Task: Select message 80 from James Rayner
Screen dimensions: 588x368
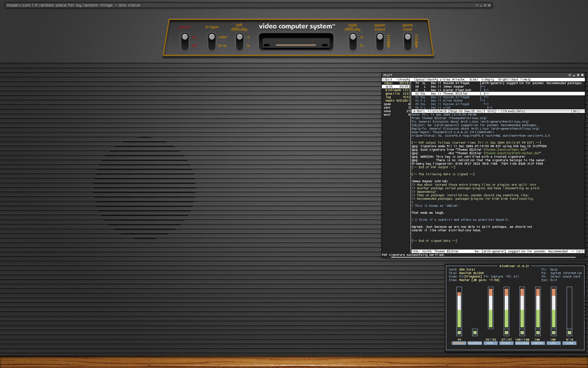Action: (x=453, y=87)
